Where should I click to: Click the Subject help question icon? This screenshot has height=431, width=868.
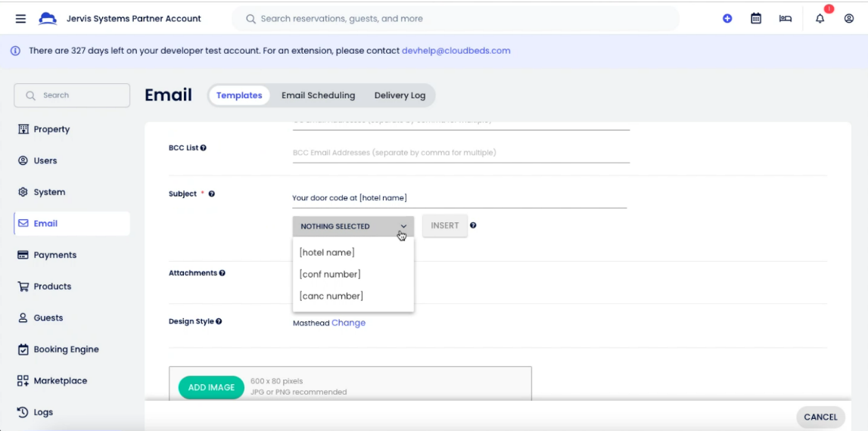pos(211,194)
